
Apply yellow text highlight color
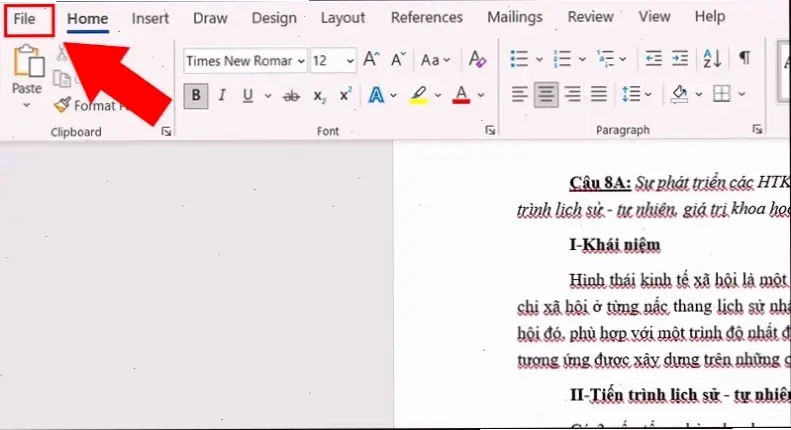point(419,95)
